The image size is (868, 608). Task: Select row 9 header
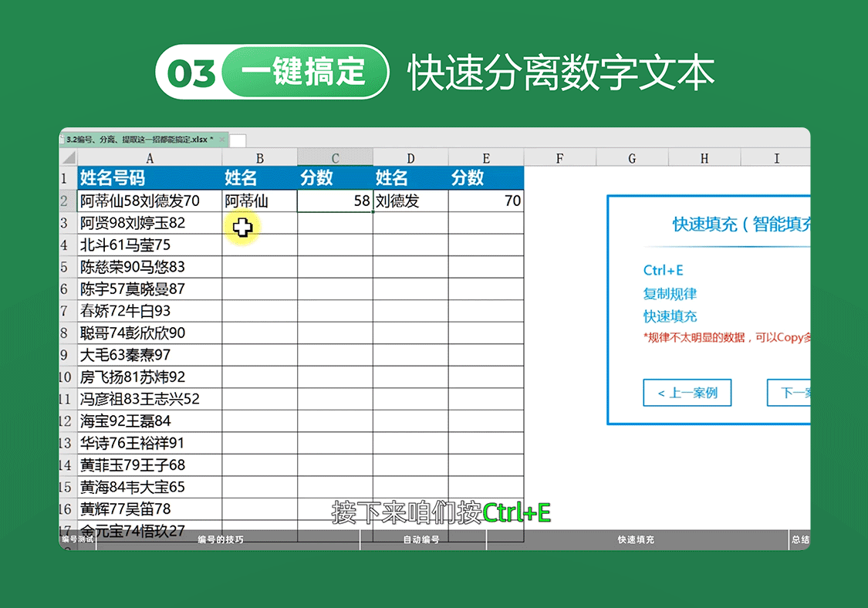click(68, 355)
